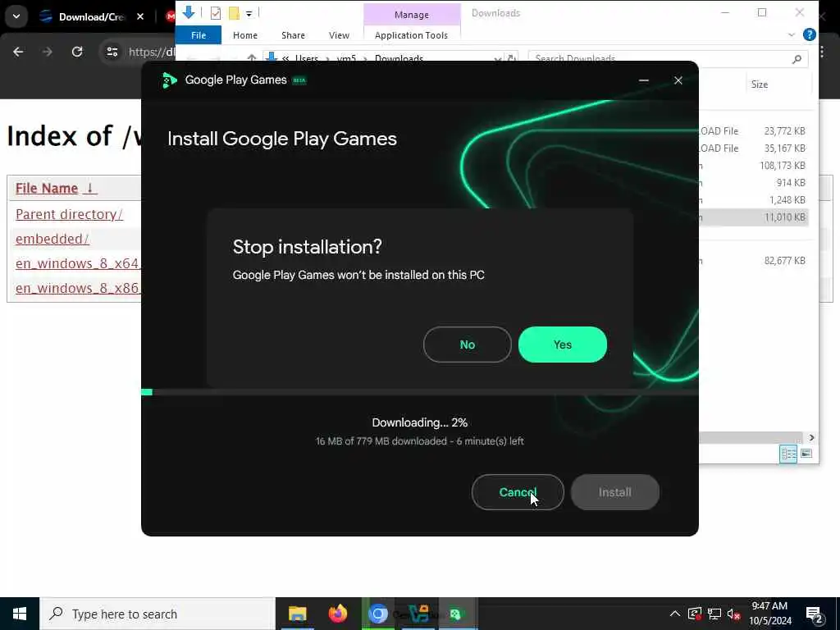Click the Search Downloads field in File Explorer

point(659,58)
